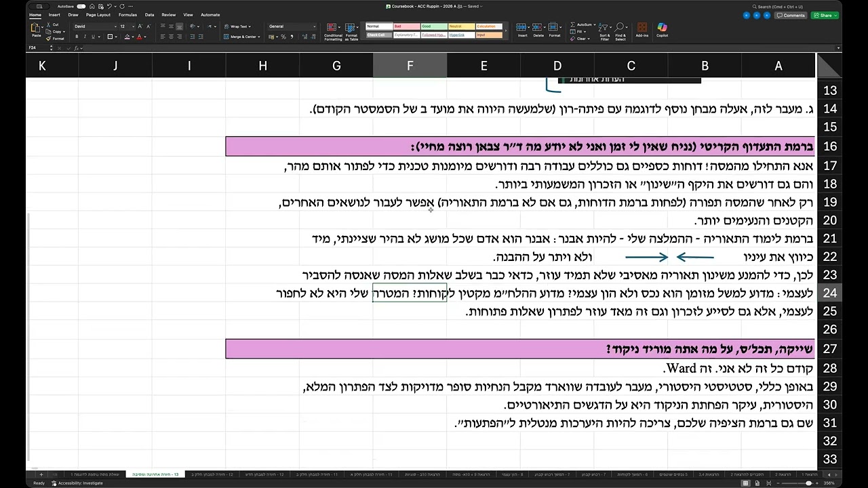Image resolution: width=868 pixels, height=488 pixels.
Task: Apply the percent style
Action: coord(284,37)
